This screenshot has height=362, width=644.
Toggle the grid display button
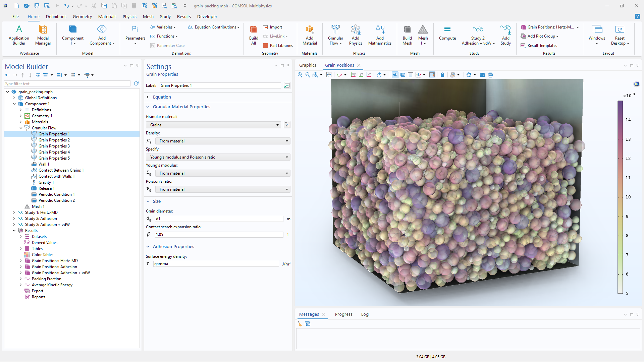pyautogui.click(x=411, y=75)
